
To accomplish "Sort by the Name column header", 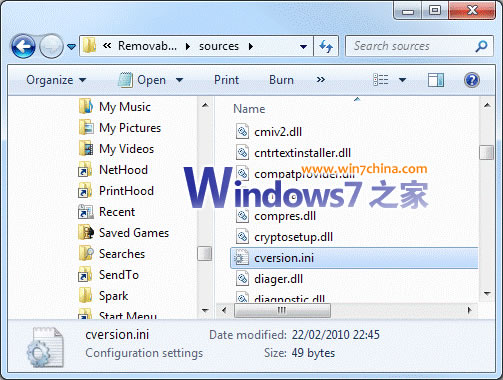I will tap(249, 109).
